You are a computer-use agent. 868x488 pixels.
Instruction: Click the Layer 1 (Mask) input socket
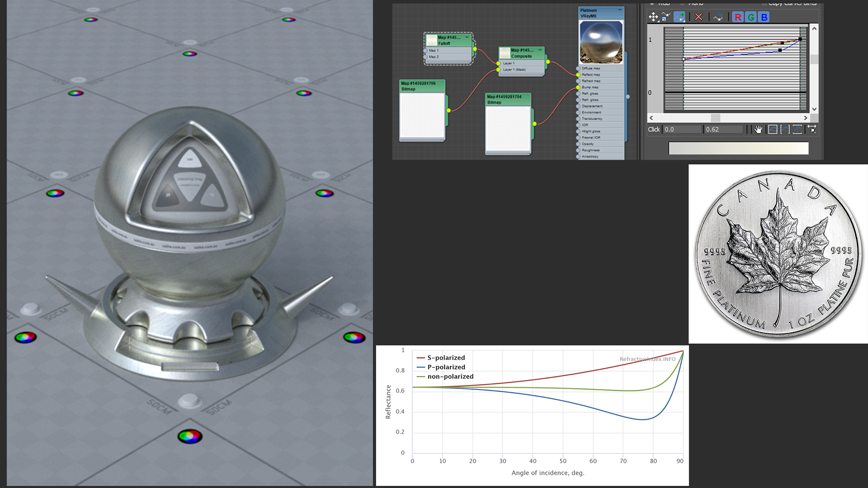499,70
